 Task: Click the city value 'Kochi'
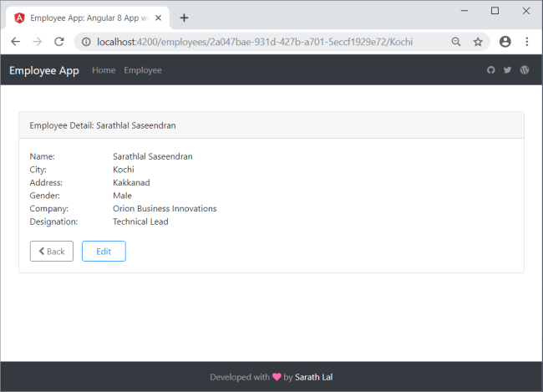coord(124,170)
